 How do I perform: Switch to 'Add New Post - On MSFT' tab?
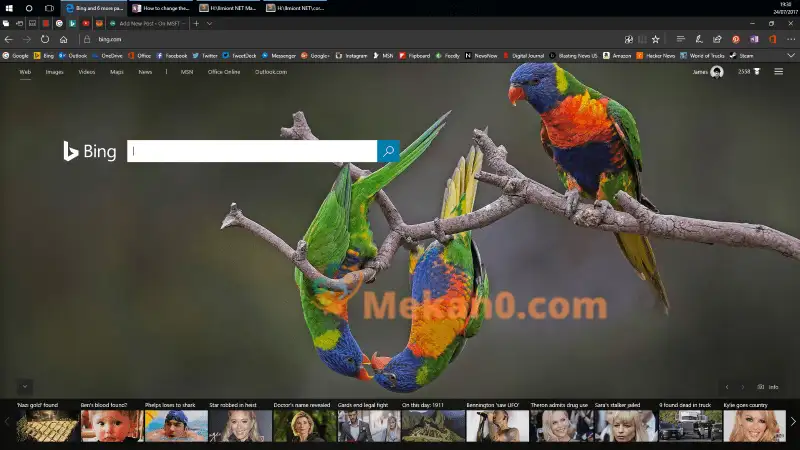coord(148,23)
